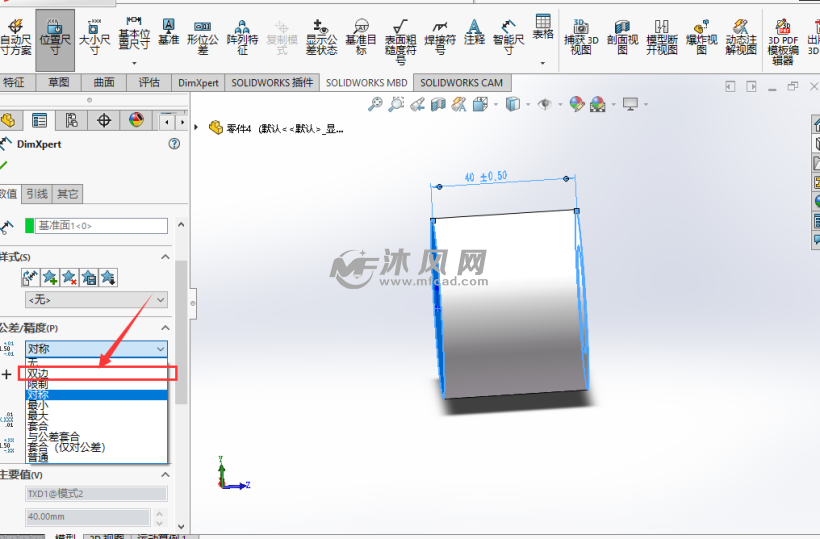The width and height of the screenshot is (820, 539).
Task: Click the Exploded View (爆炸视图) tool
Action: (x=701, y=38)
